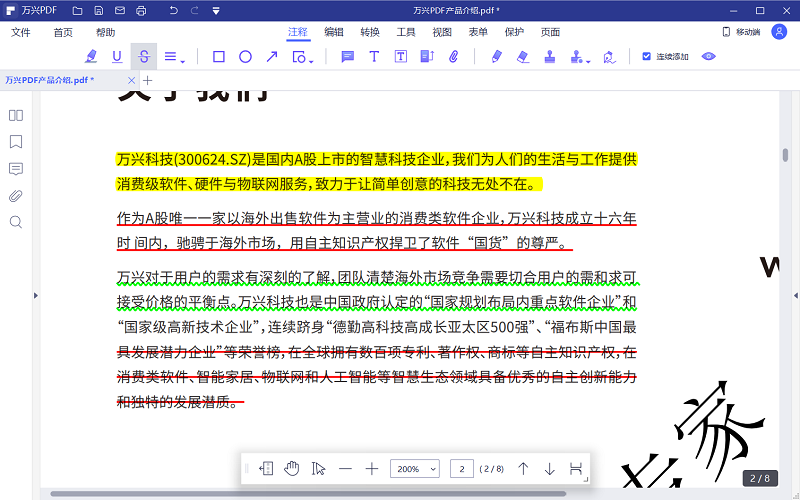
Task: Email the document with envelope icon
Action: click(120, 10)
